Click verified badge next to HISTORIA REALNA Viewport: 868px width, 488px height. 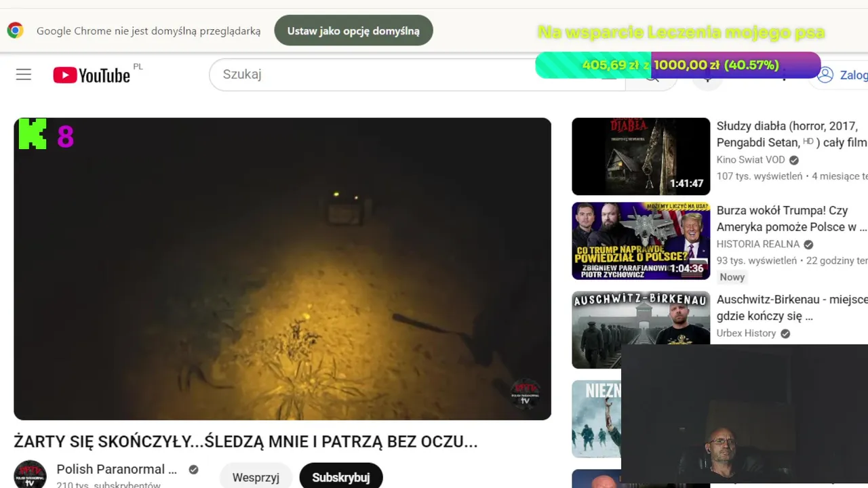point(808,245)
